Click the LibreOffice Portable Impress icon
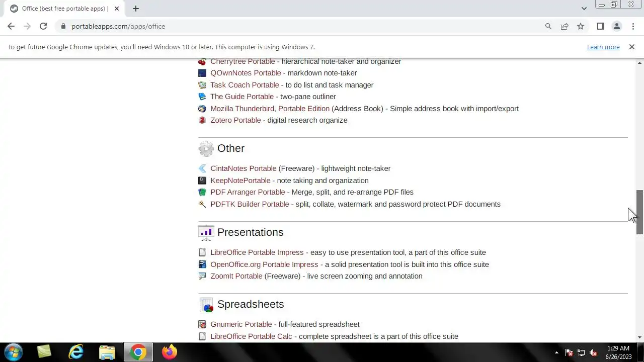 click(202, 252)
